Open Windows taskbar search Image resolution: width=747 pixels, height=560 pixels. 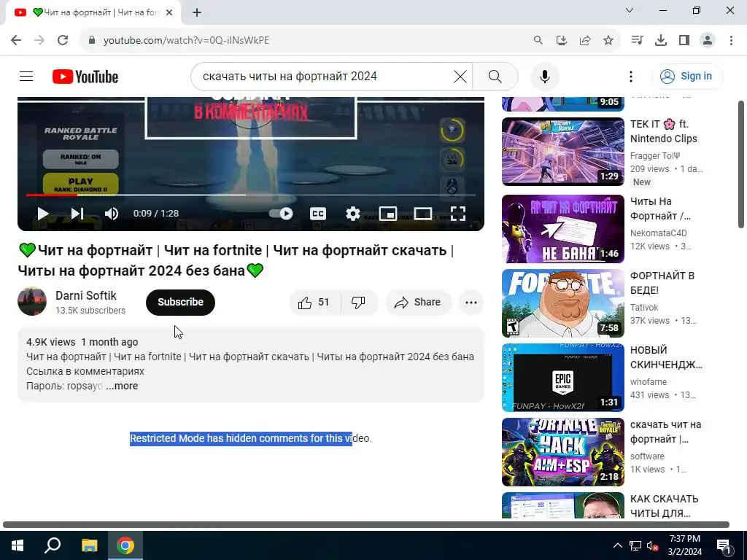coord(53,545)
